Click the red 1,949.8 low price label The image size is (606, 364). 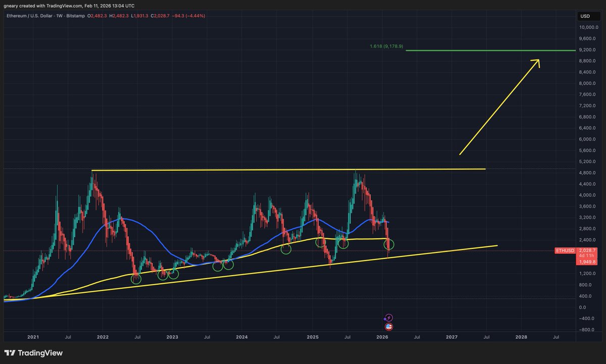(587, 262)
